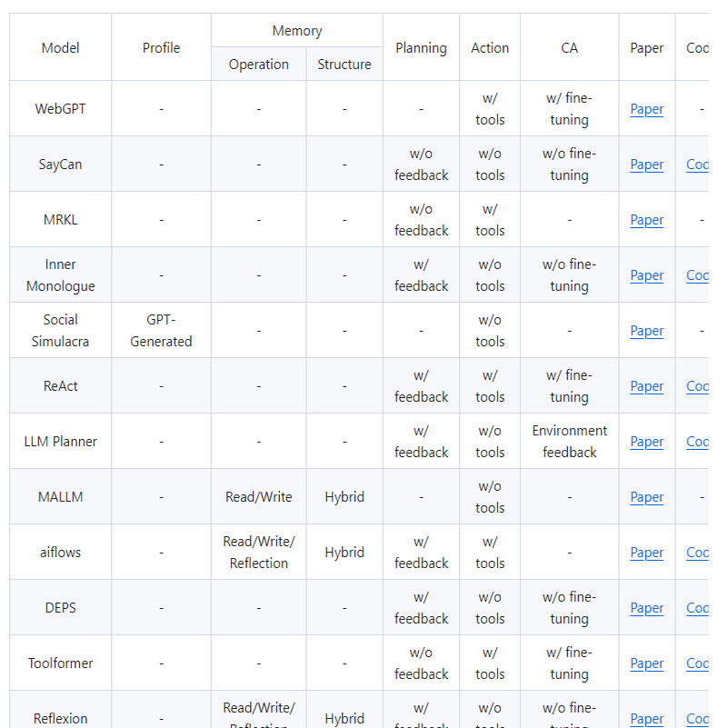Viewport: 728px width, 728px height.
Task: Click the Environment feedback cell
Action: click(569, 442)
